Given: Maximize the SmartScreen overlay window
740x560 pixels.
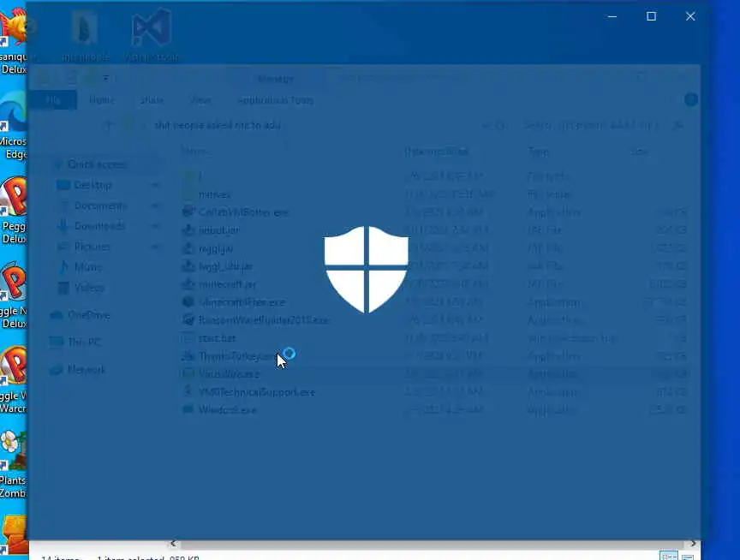Looking at the screenshot, I should pos(651,16).
